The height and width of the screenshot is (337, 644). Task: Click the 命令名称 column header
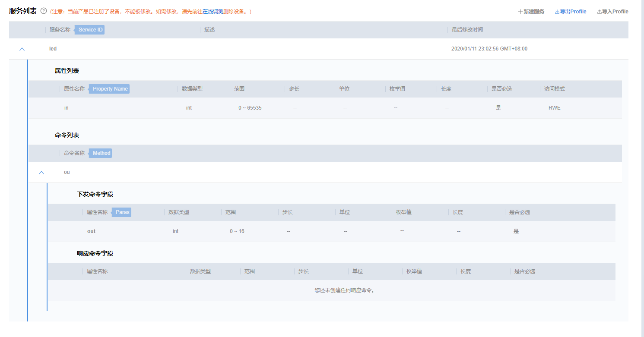coord(74,153)
